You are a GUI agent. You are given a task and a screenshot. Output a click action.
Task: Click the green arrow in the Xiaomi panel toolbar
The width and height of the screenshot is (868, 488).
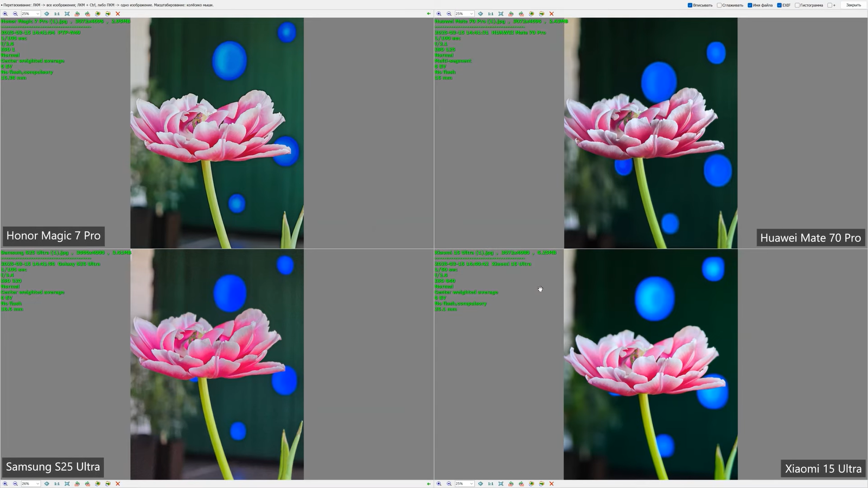pos(429,484)
